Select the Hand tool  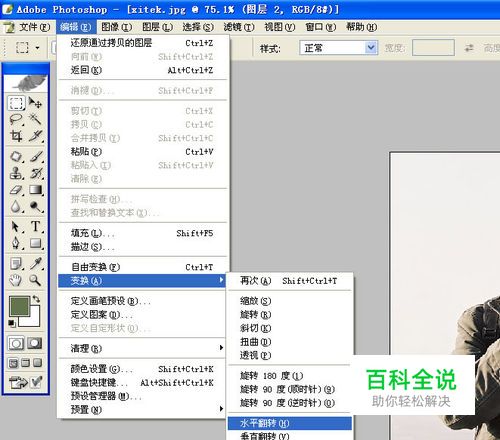(16, 280)
